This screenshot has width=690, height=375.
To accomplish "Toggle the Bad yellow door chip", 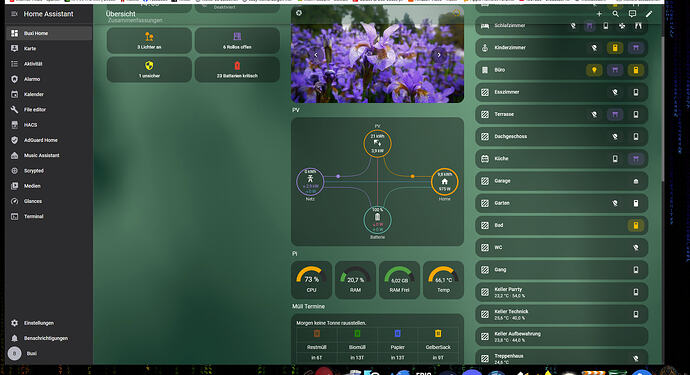I will 636,225.
